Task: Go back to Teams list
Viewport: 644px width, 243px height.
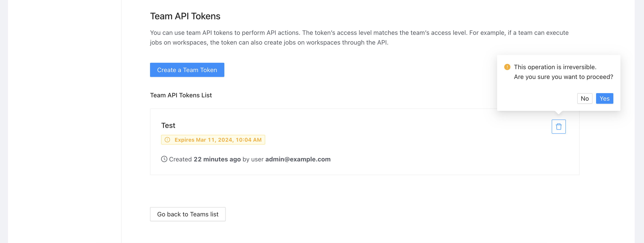Action: [x=188, y=214]
